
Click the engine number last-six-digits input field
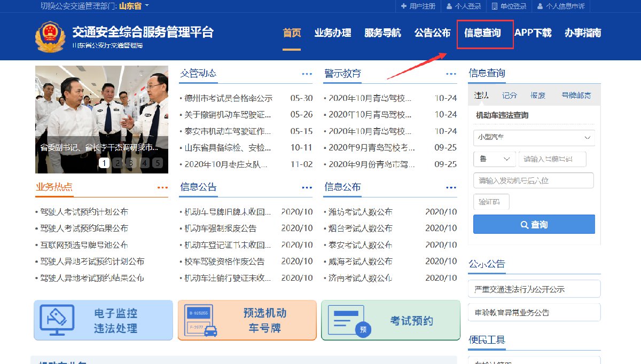pos(534,180)
